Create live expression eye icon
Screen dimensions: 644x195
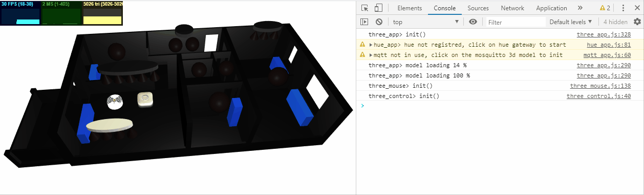(473, 22)
